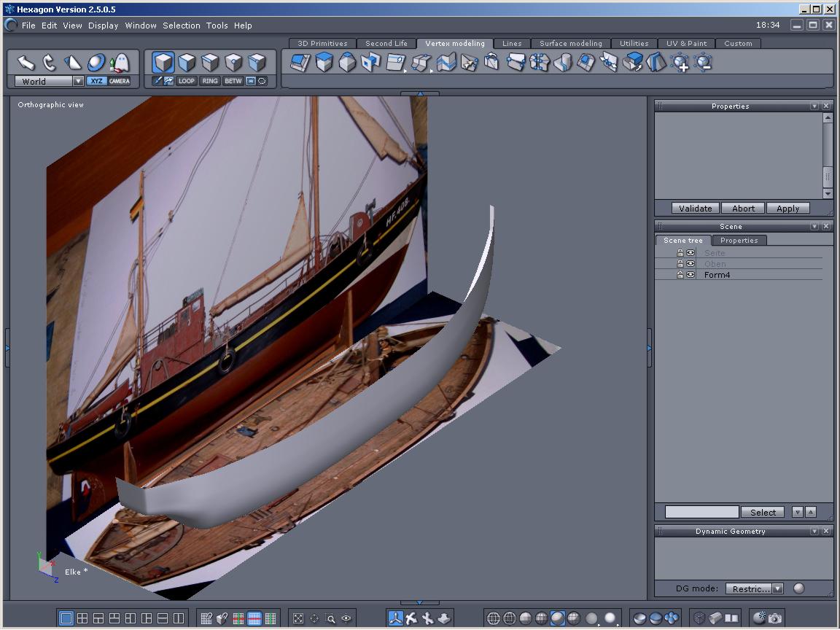Image resolution: width=840 pixels, height=630 pixels.
Task: Toggle LOOP selection mode
Action: (187, 81)
